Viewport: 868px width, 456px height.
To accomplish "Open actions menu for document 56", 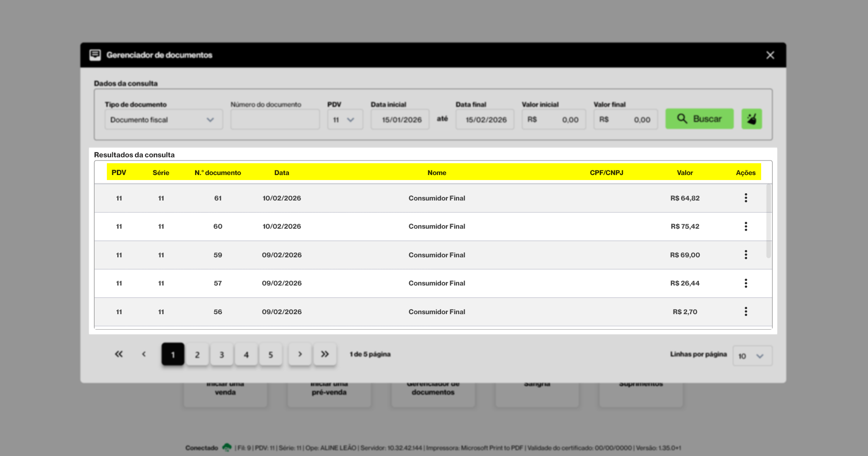I will tap(746, 311).
